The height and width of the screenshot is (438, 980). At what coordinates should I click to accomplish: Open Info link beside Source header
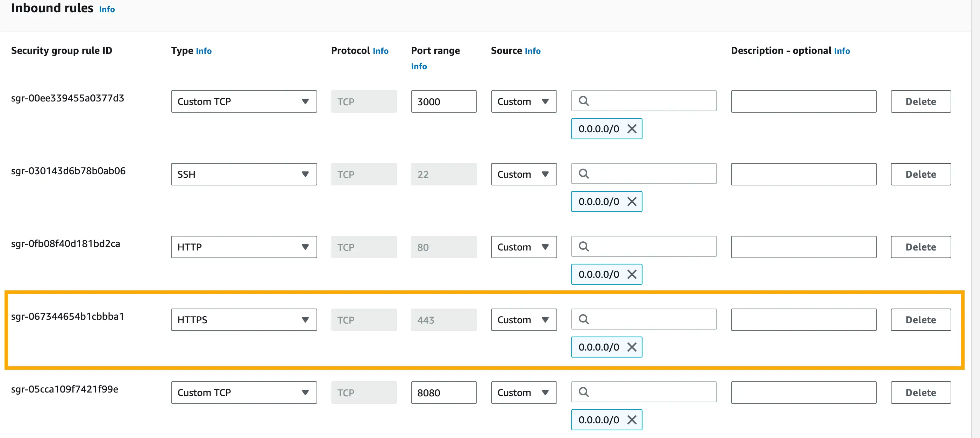click(x=532, y=51)
